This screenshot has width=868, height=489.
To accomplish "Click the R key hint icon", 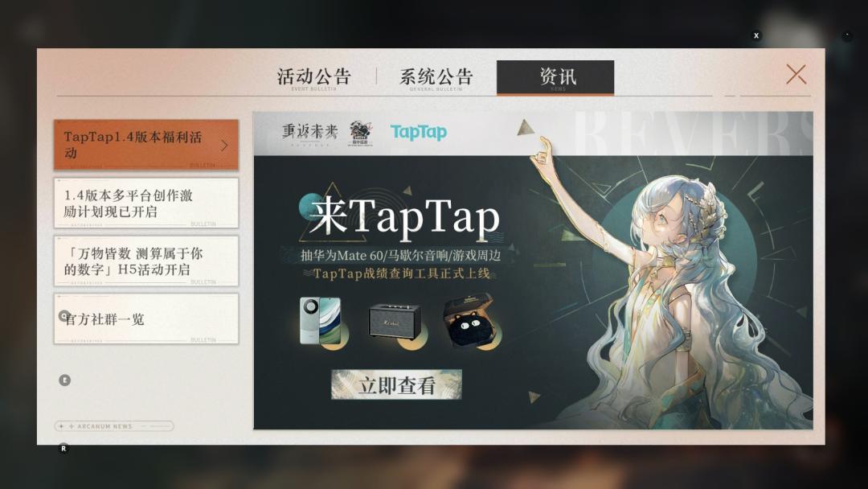I will 63,448.
